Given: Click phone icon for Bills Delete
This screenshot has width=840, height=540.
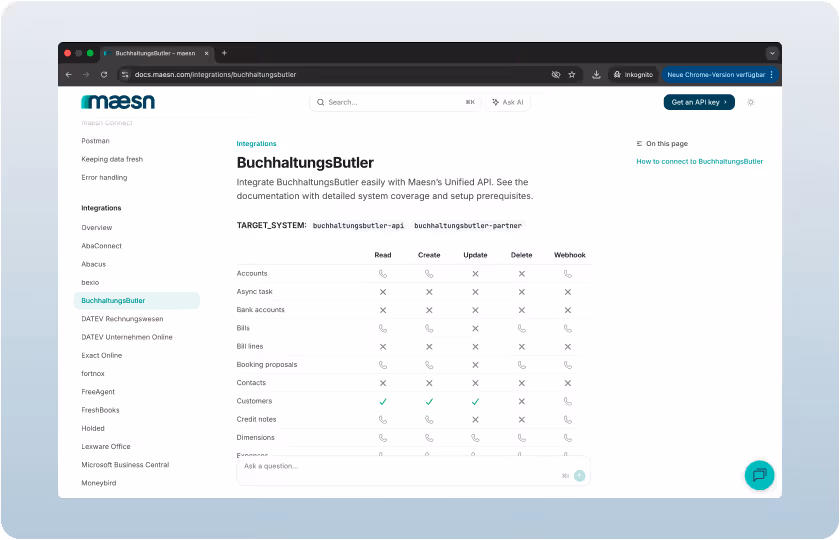Looking at the screenshot, I should click(522, 328).
